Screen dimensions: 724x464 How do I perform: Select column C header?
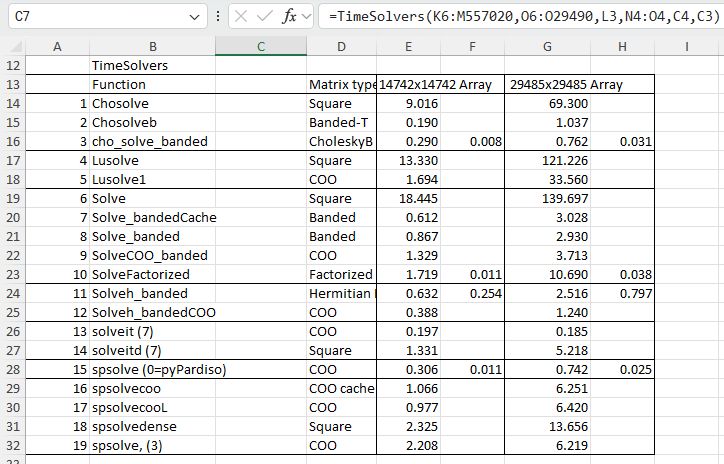pos(260,46)
